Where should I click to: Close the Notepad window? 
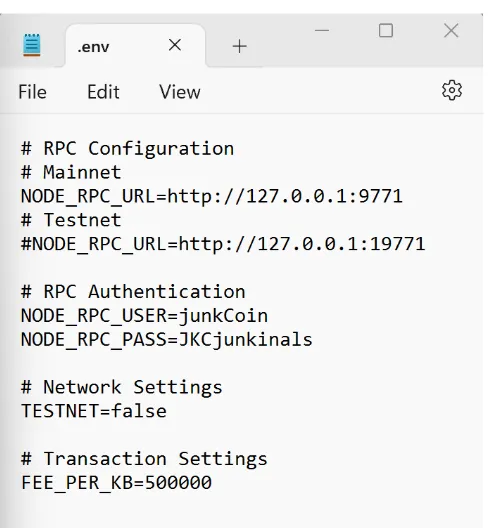[451, 31]
